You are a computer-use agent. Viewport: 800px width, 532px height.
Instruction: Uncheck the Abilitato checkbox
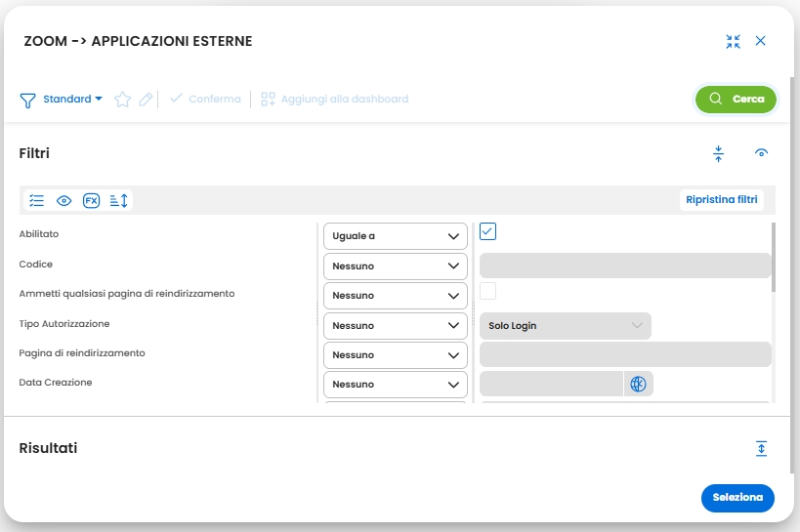(x=488, y=231)
